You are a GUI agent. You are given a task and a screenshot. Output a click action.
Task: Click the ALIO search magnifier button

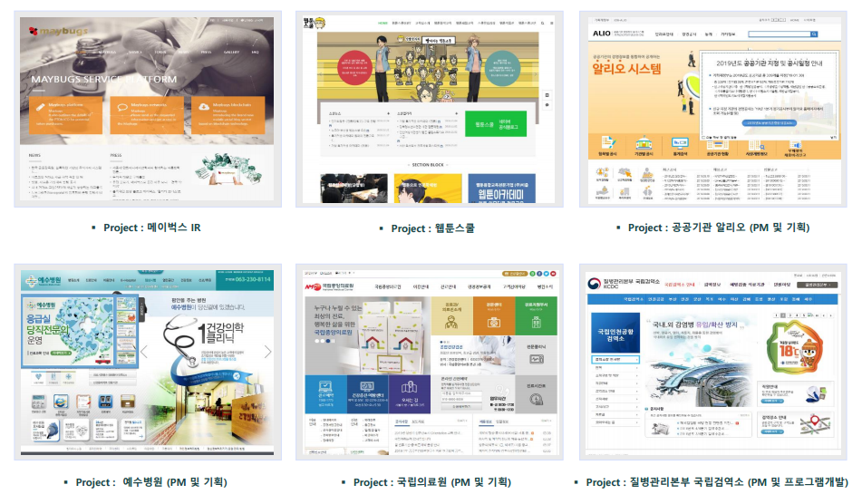pos(814,34)
